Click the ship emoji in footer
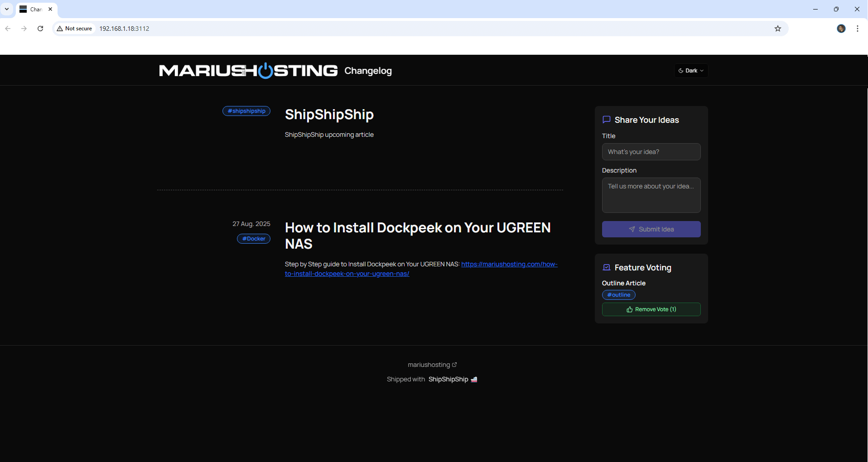The image size is (868, 462). 474,380
